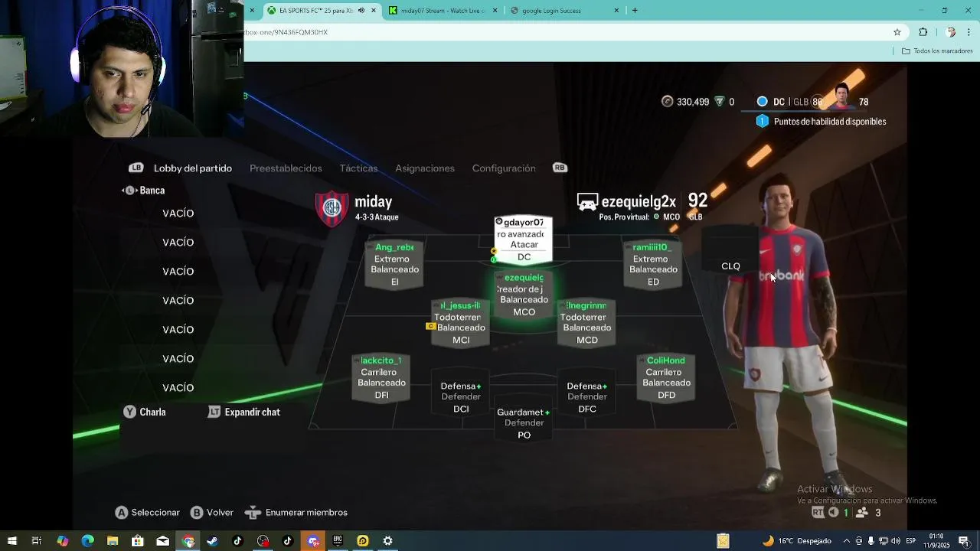Select gdayor07 DC striker card
The height and width of the screenshot is (551, 980).
(x=524, y=240)
